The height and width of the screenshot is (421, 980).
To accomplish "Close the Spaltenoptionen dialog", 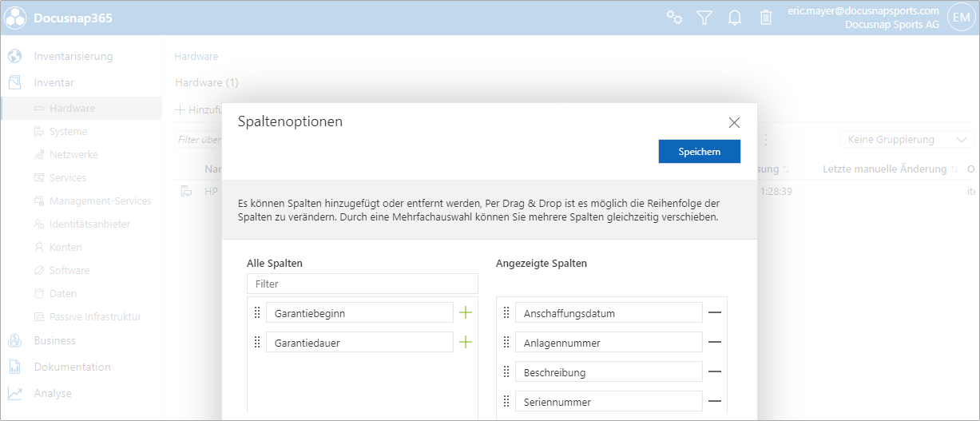I will (735, 122).
